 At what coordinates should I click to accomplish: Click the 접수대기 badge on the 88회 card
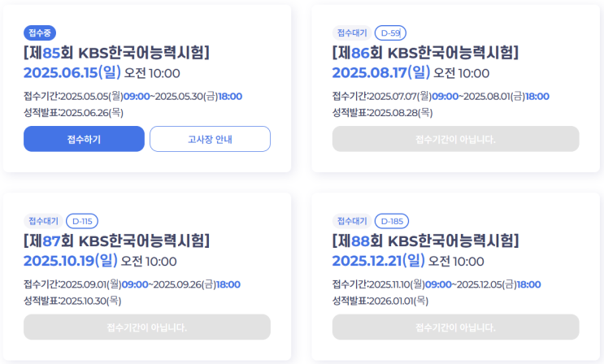tap(351, 221)
